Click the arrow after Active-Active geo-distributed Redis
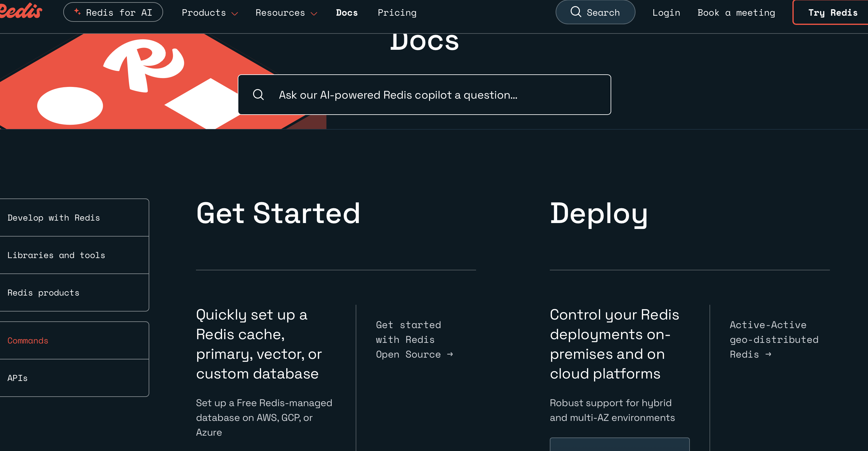The width and height of the screenshot is (868, 451). click(x=768, y=354)
